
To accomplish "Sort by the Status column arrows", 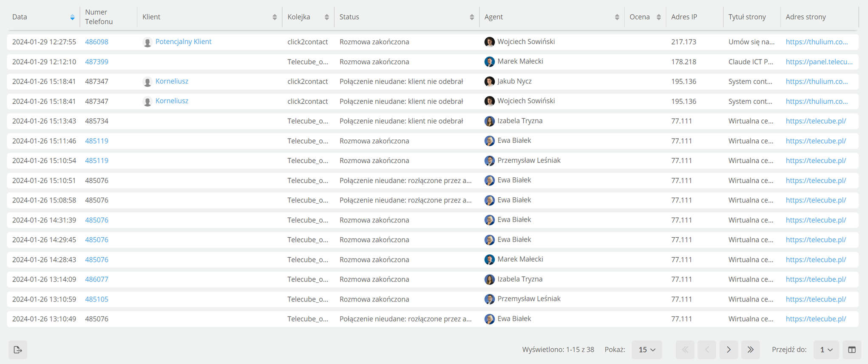I will click(x=472, y=17).
